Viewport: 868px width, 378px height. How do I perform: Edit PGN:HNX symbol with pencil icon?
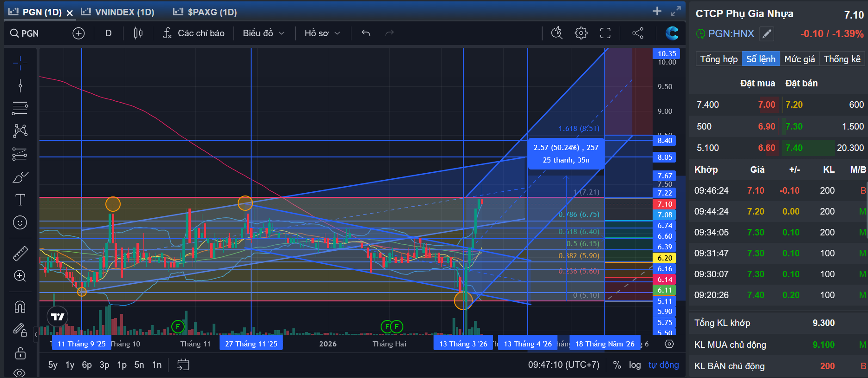point(767,33)
